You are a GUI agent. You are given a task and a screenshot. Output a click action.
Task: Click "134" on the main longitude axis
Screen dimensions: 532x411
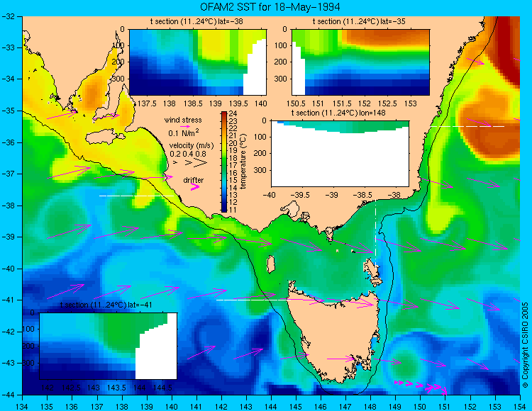(23, 406)
